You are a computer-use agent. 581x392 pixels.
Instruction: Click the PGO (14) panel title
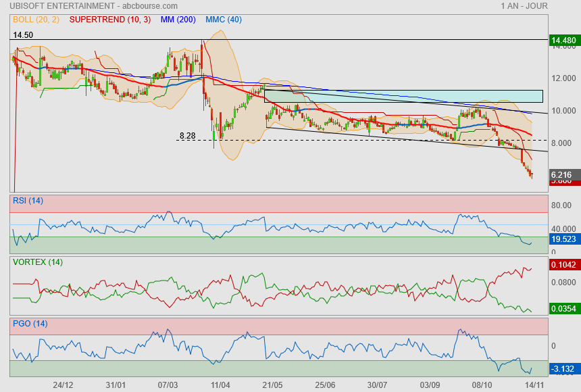click(28, 323)
